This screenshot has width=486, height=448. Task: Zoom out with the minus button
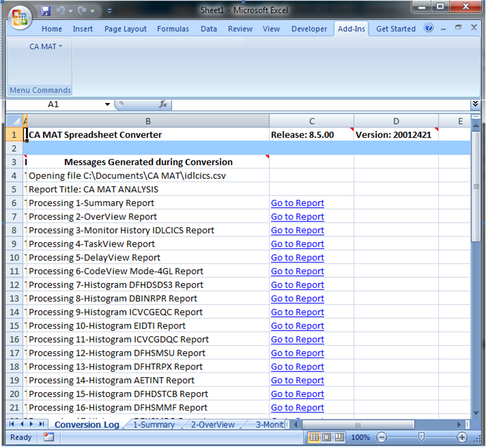[382, 437]
